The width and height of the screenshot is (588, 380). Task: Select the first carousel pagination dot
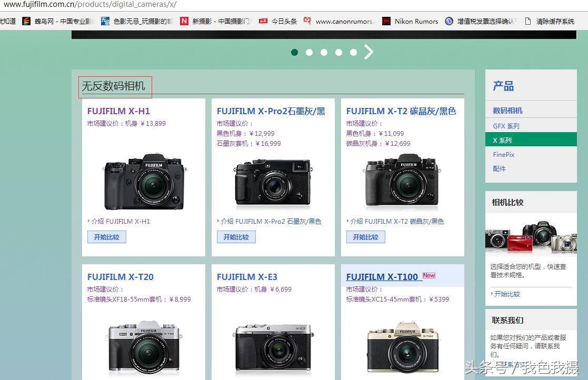tap(294, 52)
